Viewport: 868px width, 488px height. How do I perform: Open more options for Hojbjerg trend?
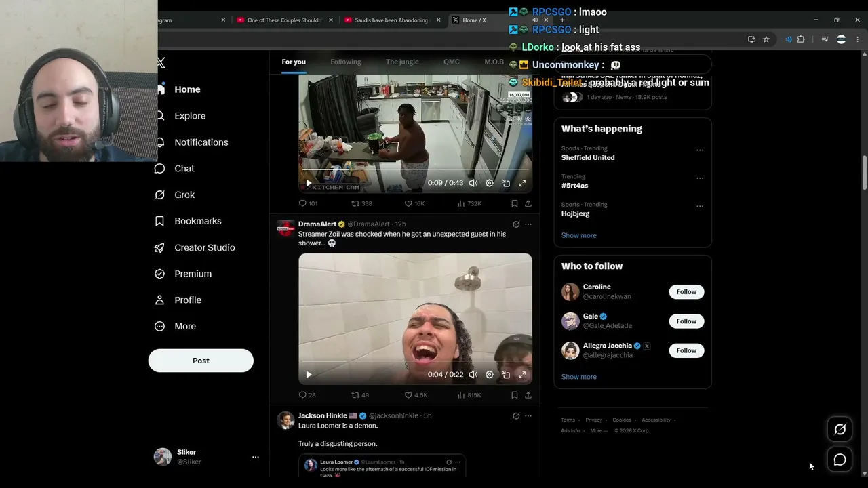(x=700, y=206)
